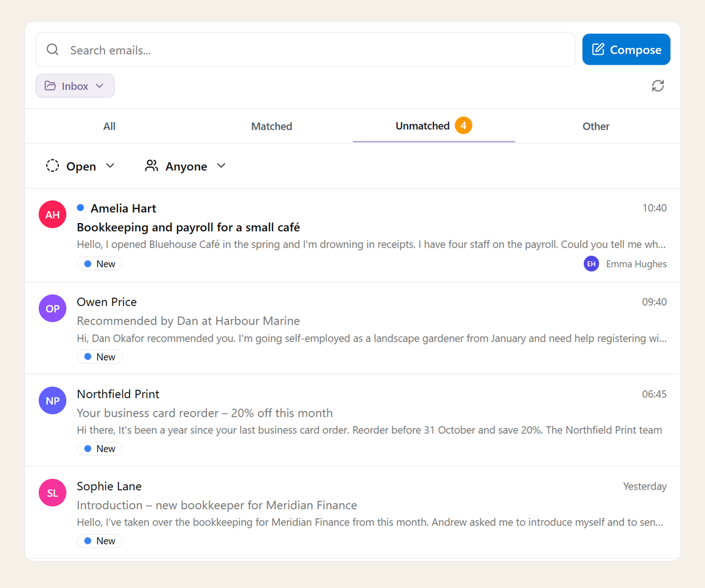Click the AH avatar of Amelia Hart
The width and height of the screenshot is (705, 588).
pyautogui.click(x=53, y=214)
